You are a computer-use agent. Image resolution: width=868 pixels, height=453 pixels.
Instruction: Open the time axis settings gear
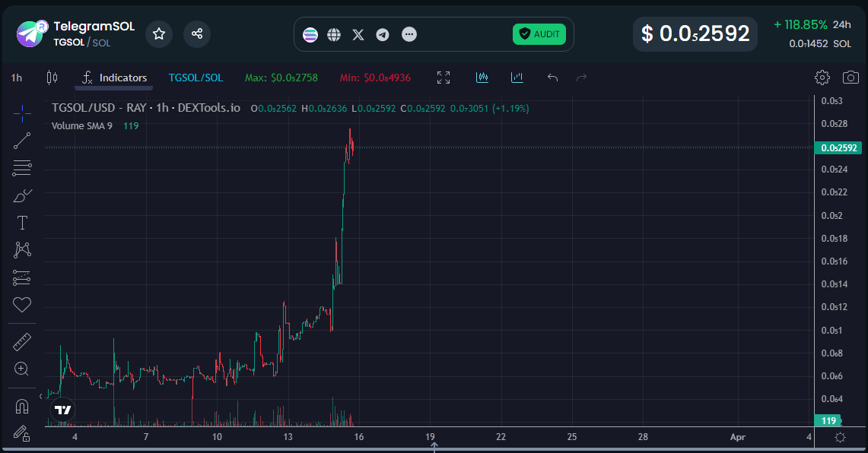click(x=841, y=438)
